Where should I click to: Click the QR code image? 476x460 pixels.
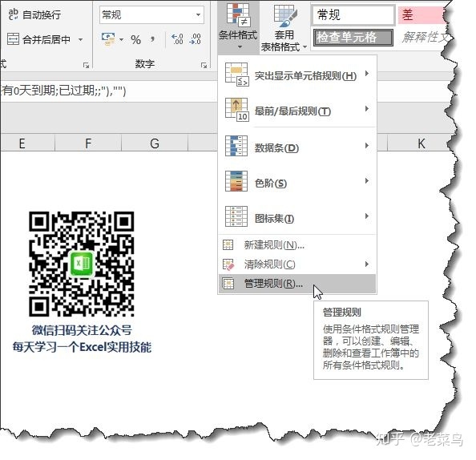tap(82, 264)
